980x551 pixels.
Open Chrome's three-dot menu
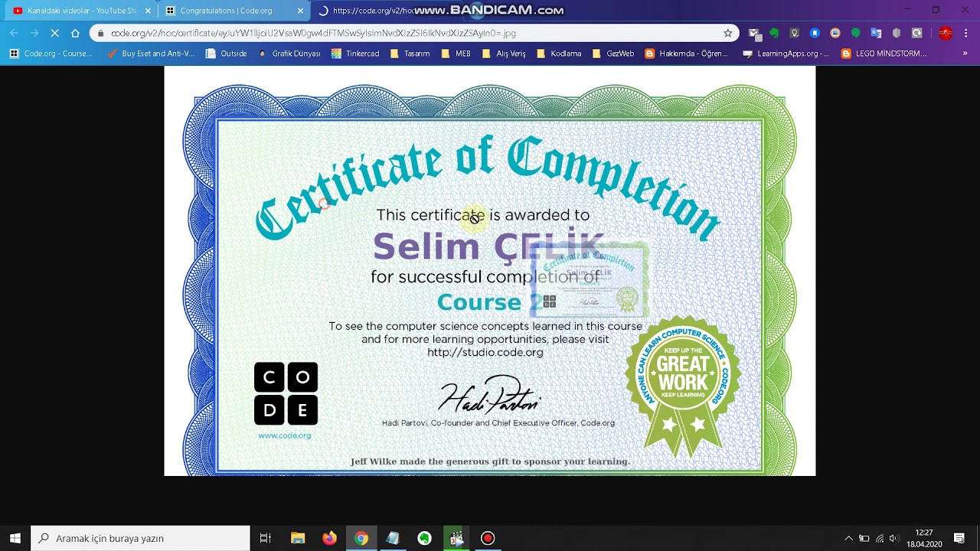point(965,33)
